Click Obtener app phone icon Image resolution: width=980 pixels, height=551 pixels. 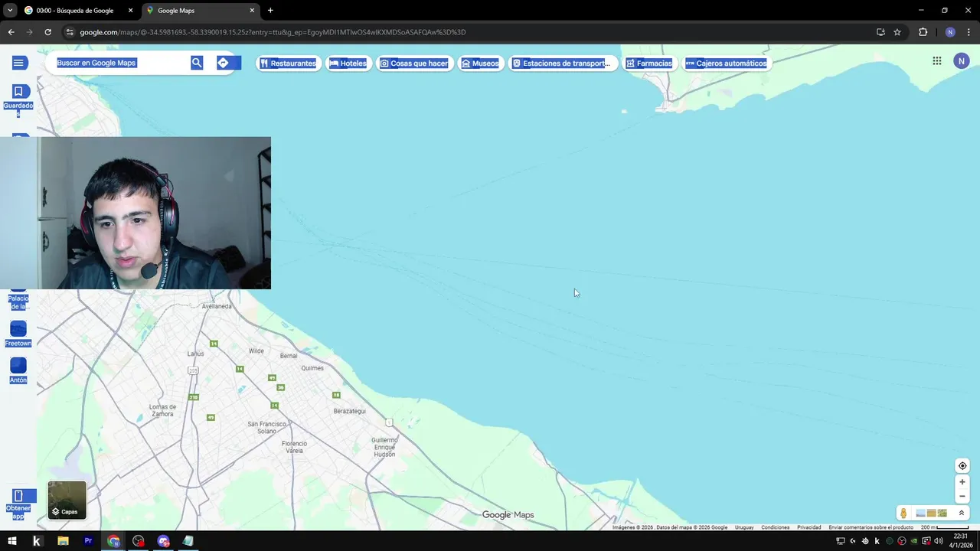(x=18, y=496)
